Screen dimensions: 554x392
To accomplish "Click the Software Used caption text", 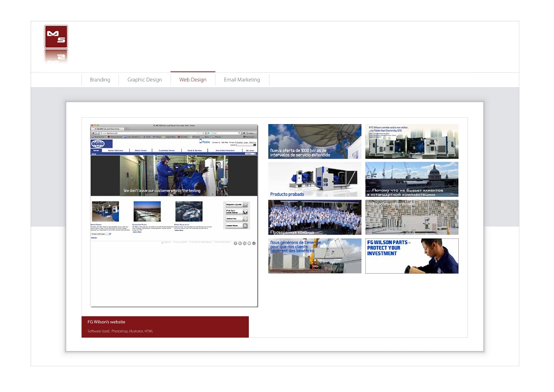I will click(120, 331).
